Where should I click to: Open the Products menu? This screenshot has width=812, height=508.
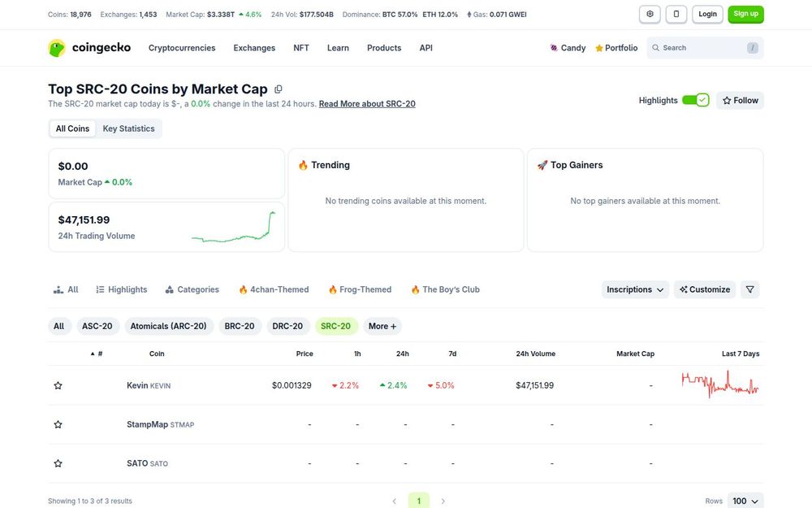[384, 48]
